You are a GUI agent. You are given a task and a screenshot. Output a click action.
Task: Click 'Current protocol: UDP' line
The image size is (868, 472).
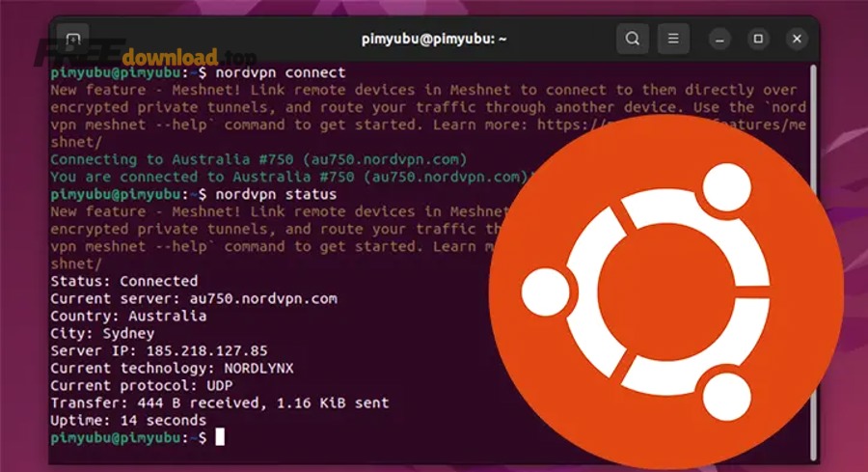pyautogui.click(x=142, y=385)
